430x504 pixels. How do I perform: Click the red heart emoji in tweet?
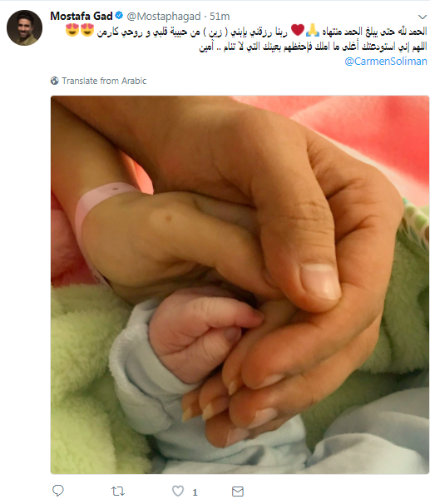(298, 30)
